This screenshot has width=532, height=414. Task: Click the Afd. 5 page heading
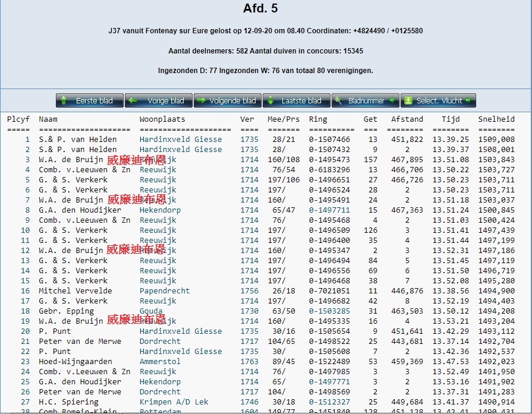pos(260,8)
